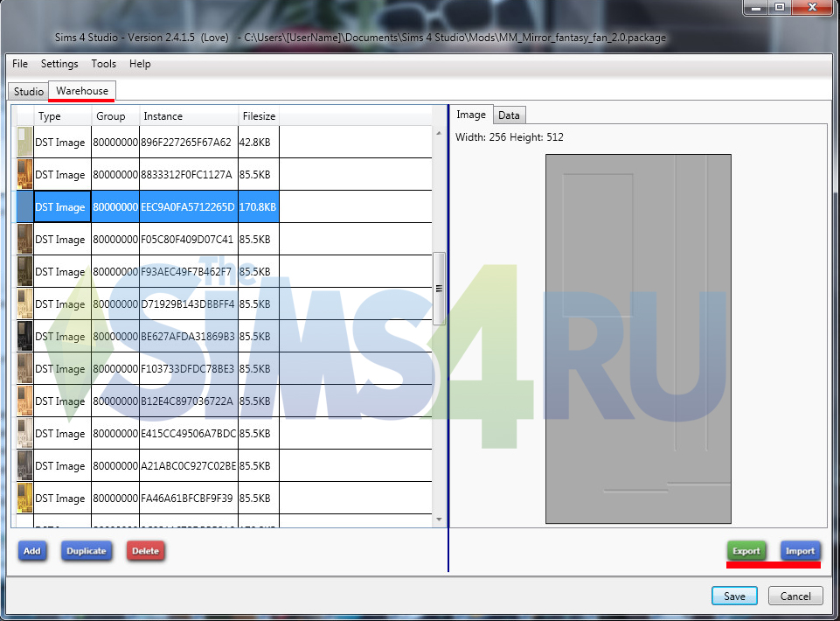Viewport: 840px width, 621px height.
Task: Click the Cancel button
Action: point(795,597)
